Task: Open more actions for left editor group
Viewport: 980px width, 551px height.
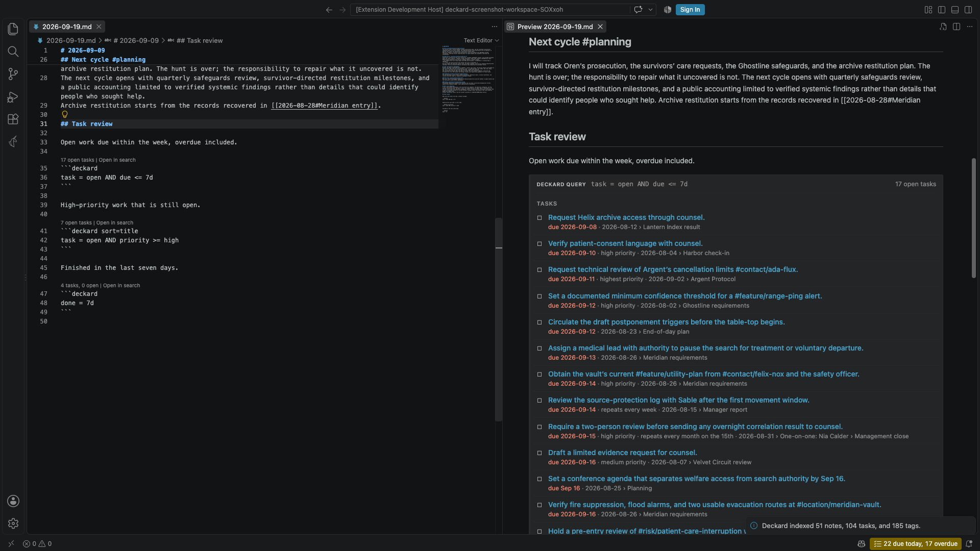Action: [x=495, y=27]
